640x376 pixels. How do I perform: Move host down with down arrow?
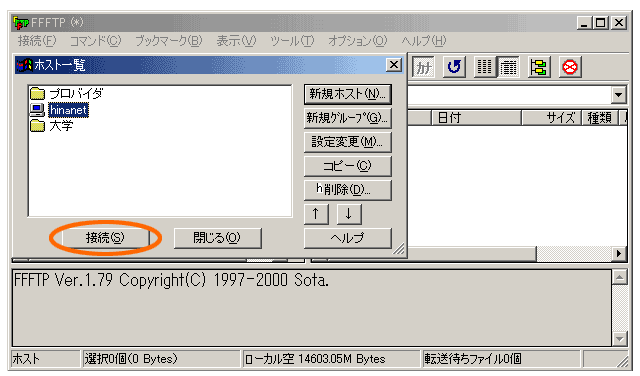pyautogui.click(x=349, y=214)
